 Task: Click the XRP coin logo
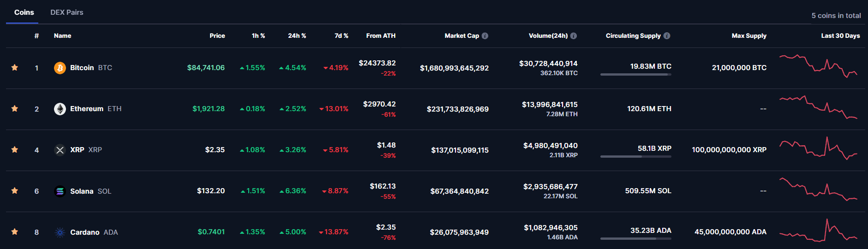tap(60, 150)
